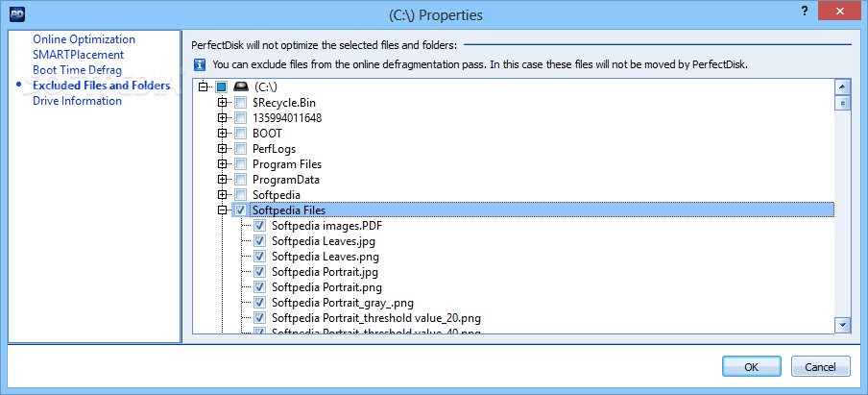The image size is (868, 395).
Task: Collapse the Softpedia Files folder node
Action: coord(223,210)
